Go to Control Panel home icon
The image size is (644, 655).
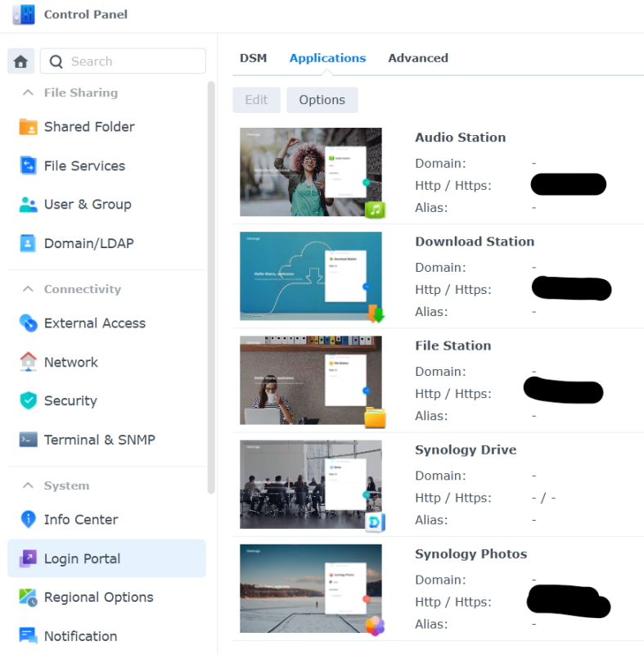(21, 61)
